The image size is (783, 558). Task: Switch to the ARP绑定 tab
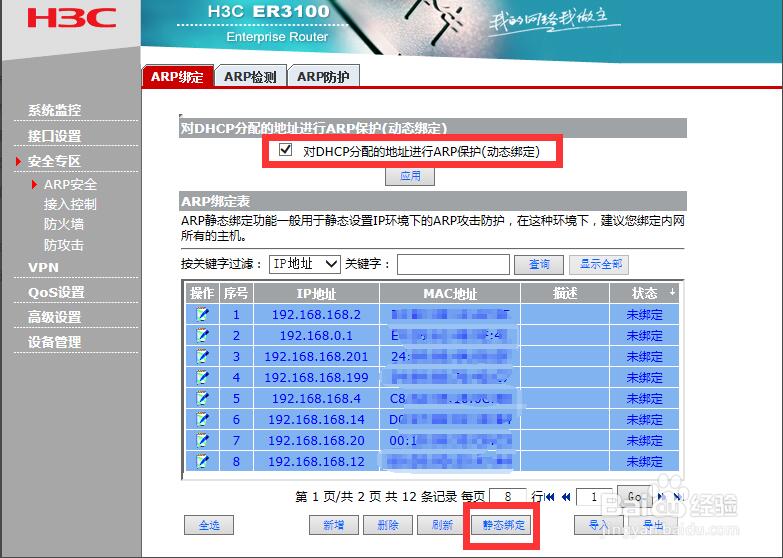coord(178,76)
